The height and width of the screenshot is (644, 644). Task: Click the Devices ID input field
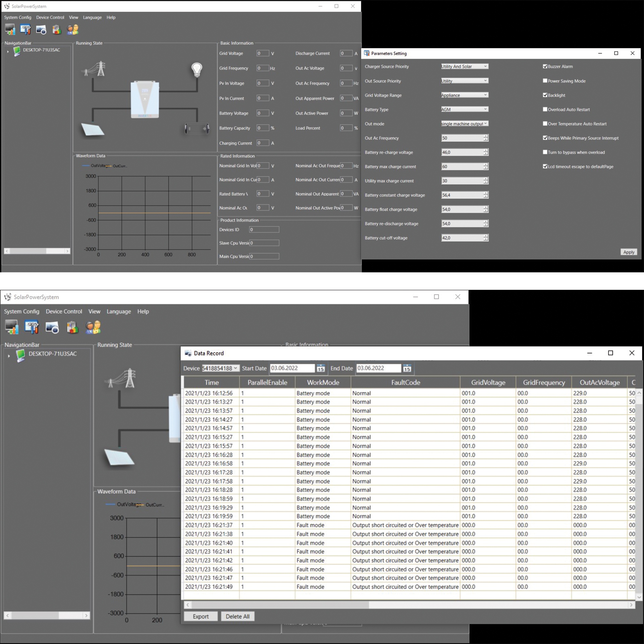(x=264, y=230)
